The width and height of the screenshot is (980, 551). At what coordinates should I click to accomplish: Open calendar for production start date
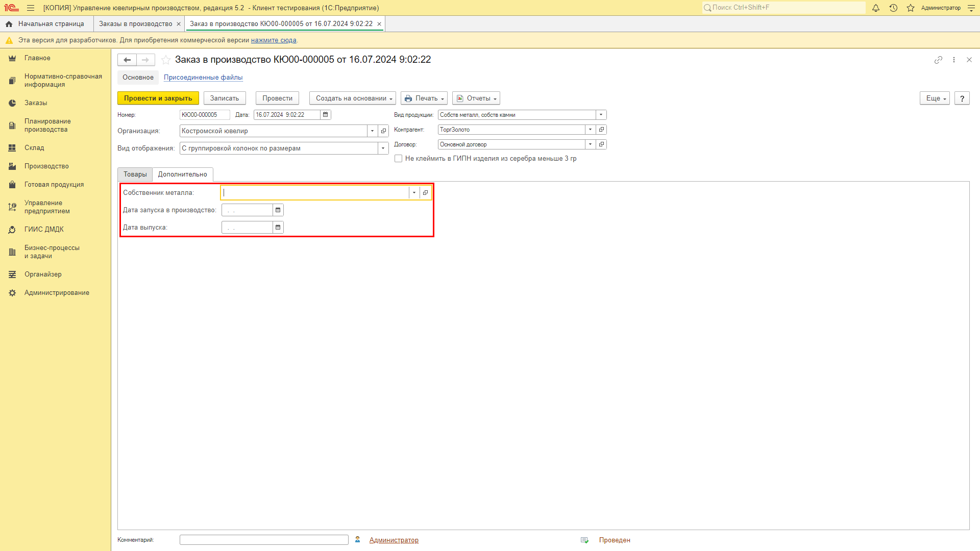tap(278, 210)
